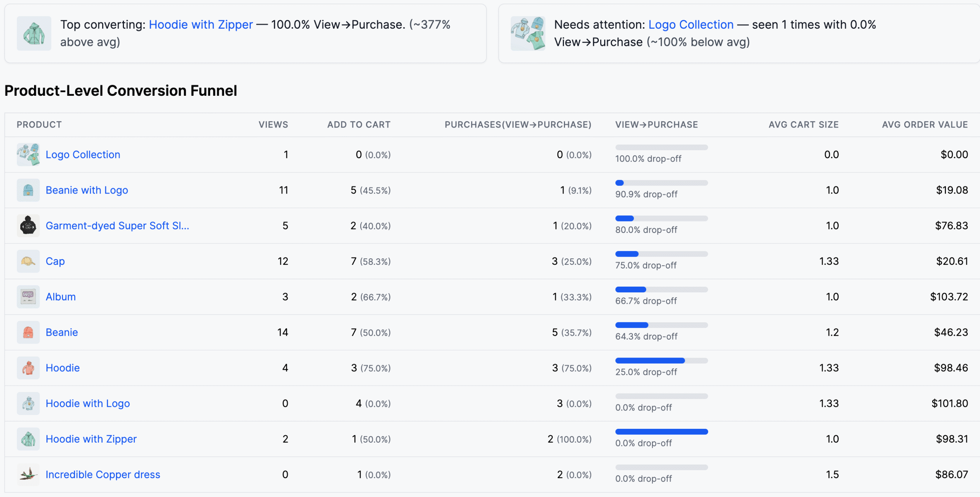Click the Hoodie with Logo thumbnail
The image size is (980, 497).
click(28, 403)
